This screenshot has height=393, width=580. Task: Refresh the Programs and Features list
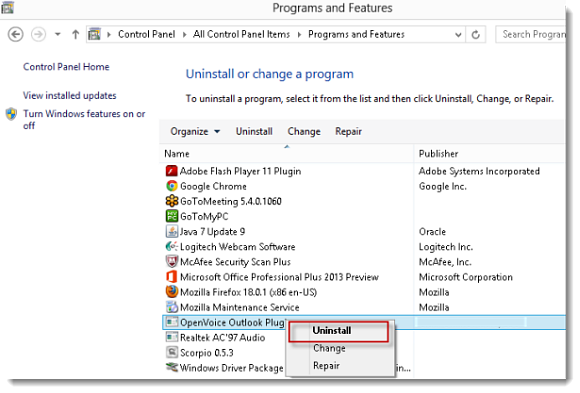(x=476, y=35)
